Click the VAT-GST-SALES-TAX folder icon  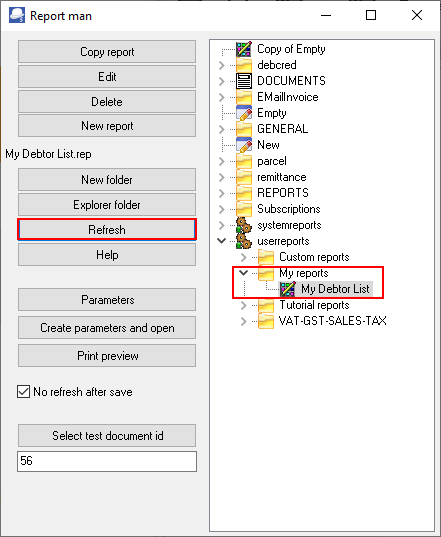266,321
